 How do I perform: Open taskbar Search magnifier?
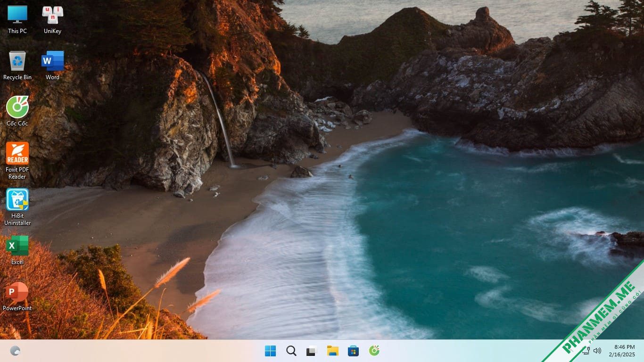click(x=291, y=351)
